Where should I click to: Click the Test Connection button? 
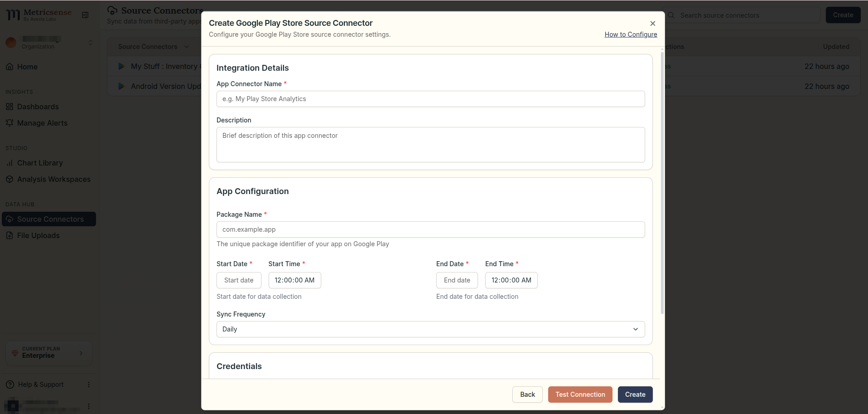580,395
